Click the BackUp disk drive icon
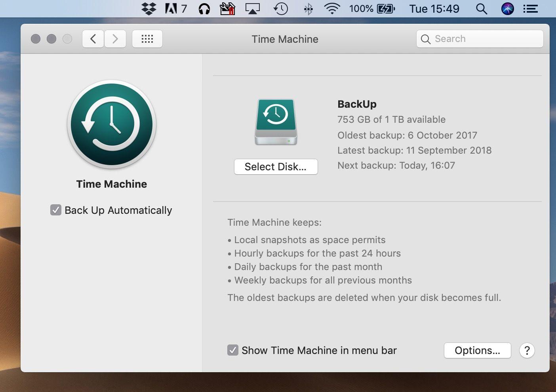 (276, 122)
